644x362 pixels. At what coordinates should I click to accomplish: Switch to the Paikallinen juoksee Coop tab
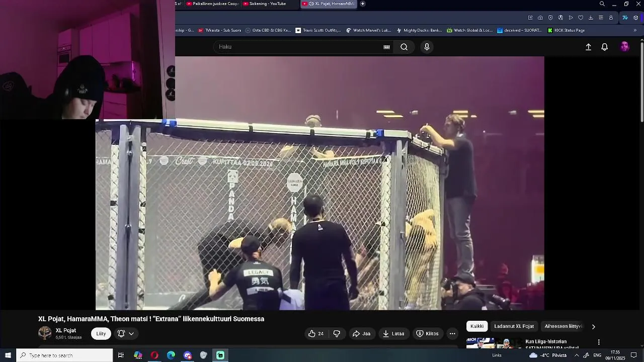click(x=212, y=4)
